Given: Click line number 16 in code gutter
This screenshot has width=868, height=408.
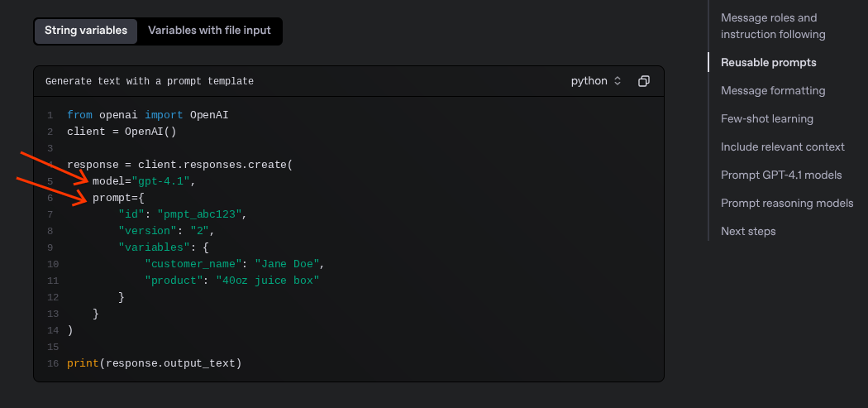Looking at the screenshot, I should (x=51, y=363).
